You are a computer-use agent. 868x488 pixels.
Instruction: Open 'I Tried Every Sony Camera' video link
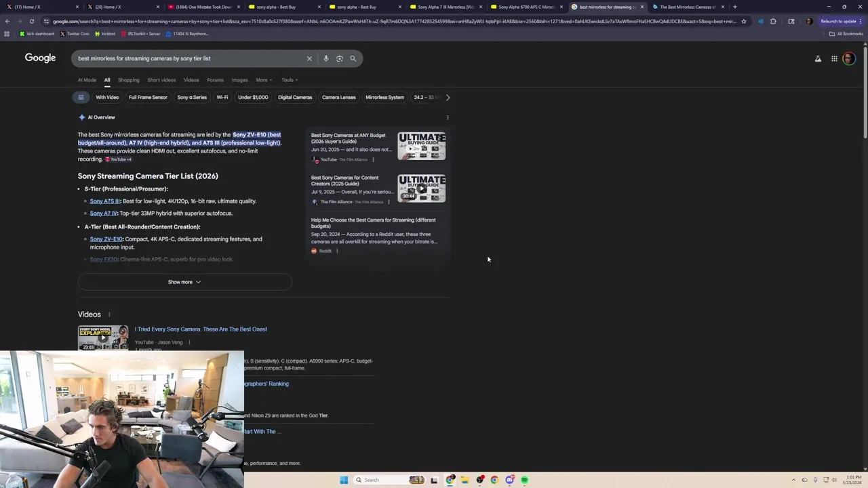(x=201, y=329)
